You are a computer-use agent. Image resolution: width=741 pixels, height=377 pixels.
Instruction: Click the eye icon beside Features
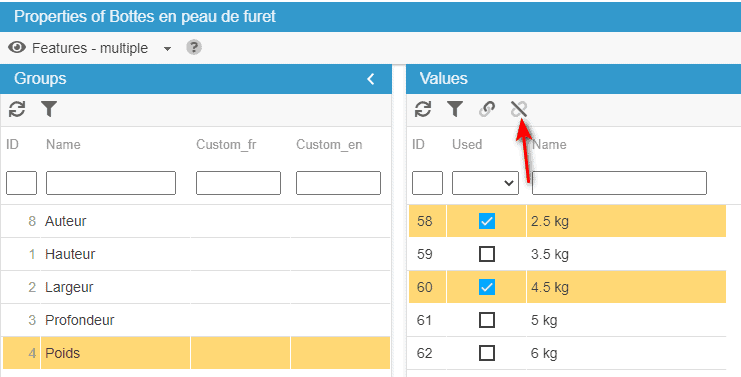[17, 47]
